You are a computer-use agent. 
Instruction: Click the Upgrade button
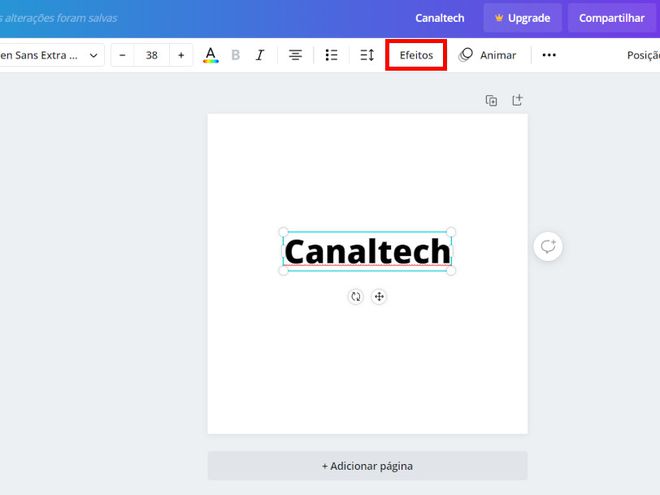[x=522, y=18]
